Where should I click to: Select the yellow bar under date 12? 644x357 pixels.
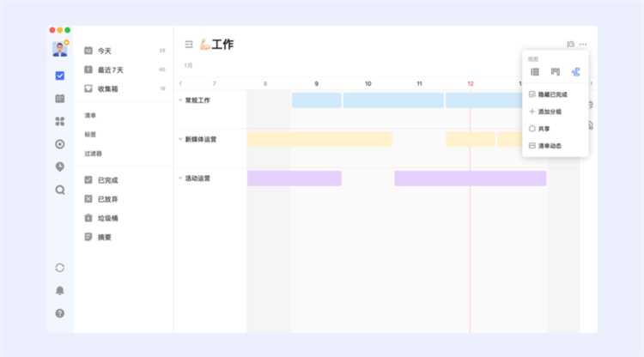point(471,139)
